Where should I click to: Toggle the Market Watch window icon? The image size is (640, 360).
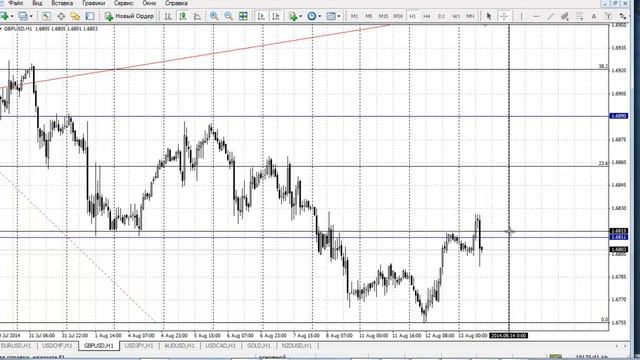coord(46,16)
